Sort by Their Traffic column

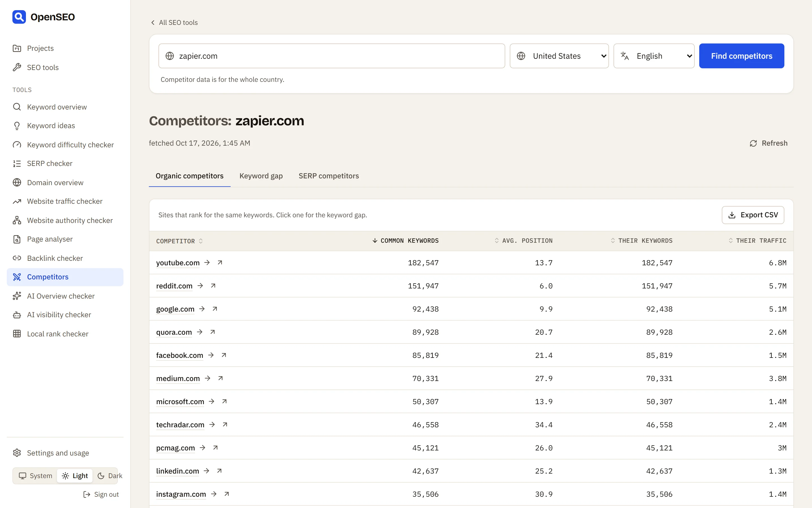(757, 240)
